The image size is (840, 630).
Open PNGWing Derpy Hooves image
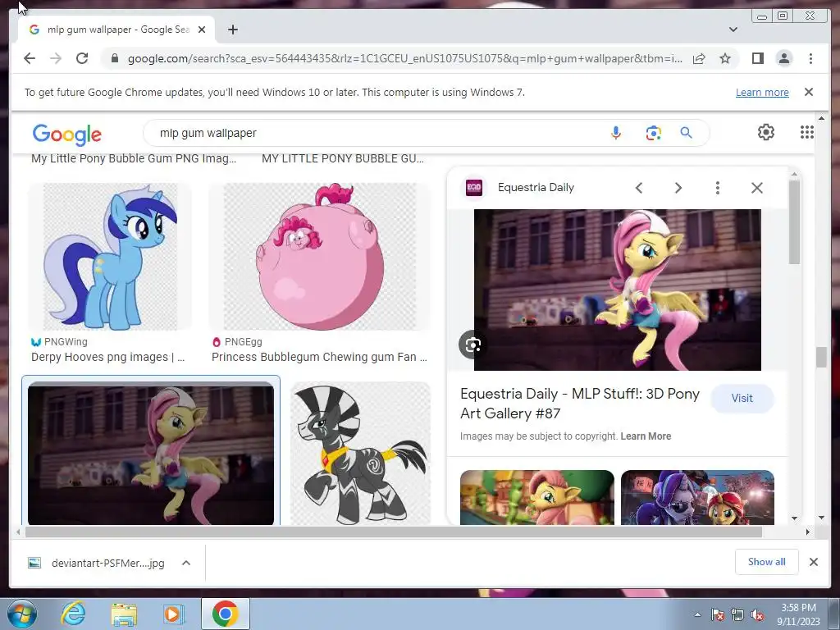(110, 257)
